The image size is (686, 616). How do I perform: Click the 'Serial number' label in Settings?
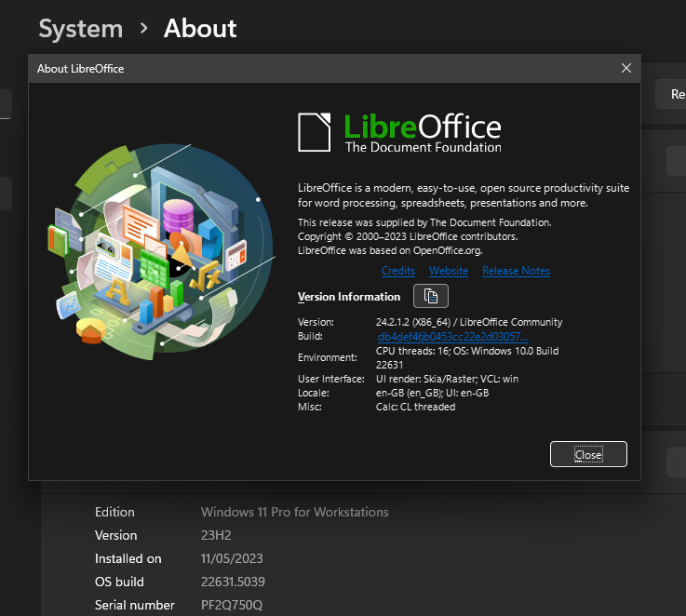click(x=134, y=605)
